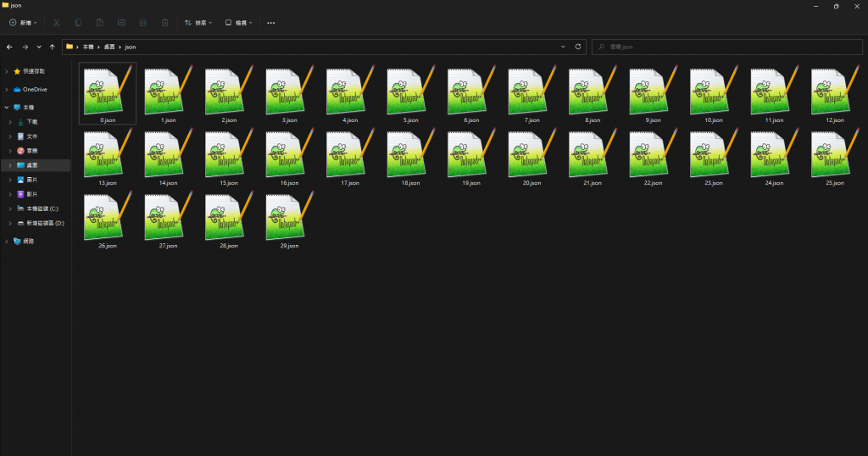Expand the 本機磁碟 (C:) node

10,209
